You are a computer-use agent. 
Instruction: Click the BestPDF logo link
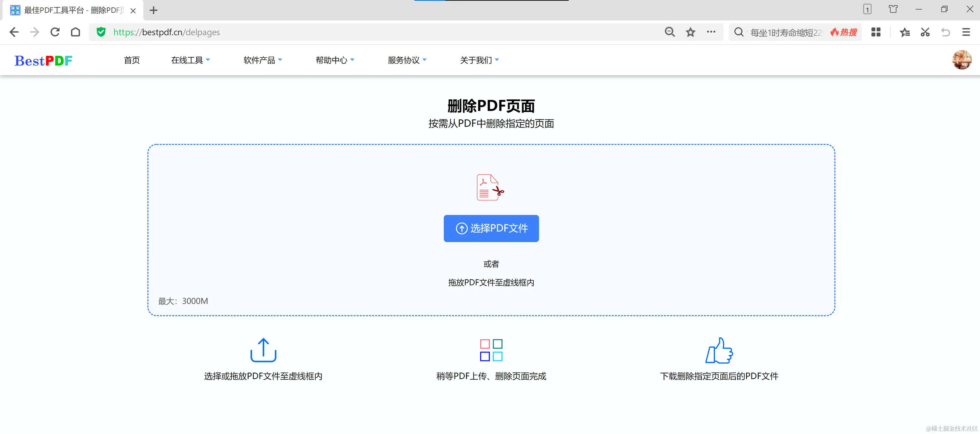point(43,61)
